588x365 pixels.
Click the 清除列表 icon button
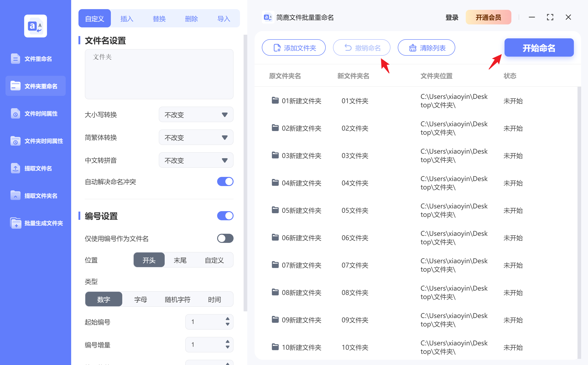pos(426,47)
